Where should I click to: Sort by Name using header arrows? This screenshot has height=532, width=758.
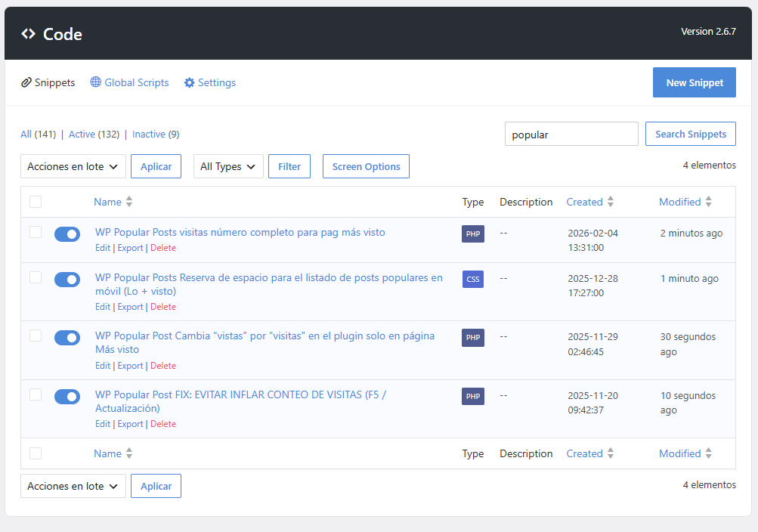[129, 202]
